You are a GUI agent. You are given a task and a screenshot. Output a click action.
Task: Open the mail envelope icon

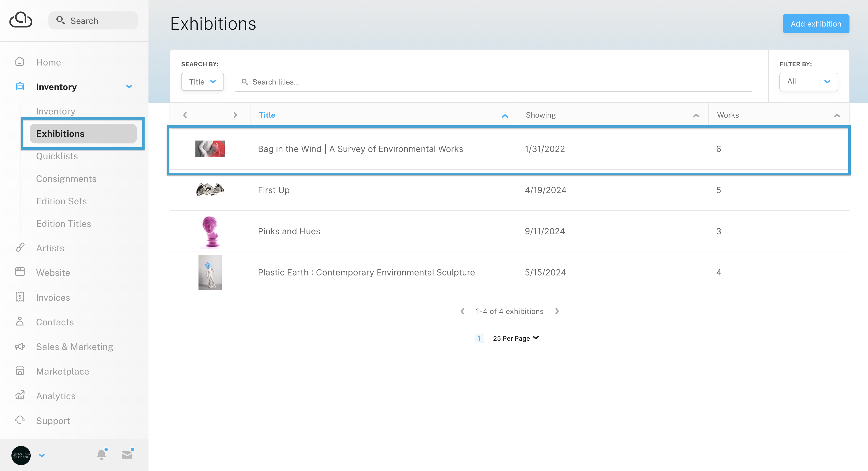(x=127, y=454)
